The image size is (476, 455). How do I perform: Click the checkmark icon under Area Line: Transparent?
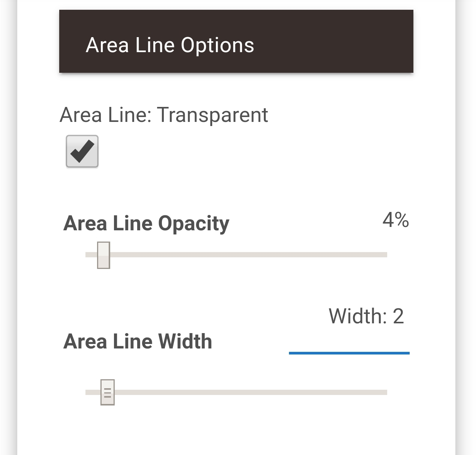pyautogui.click(x=82, y=151)
